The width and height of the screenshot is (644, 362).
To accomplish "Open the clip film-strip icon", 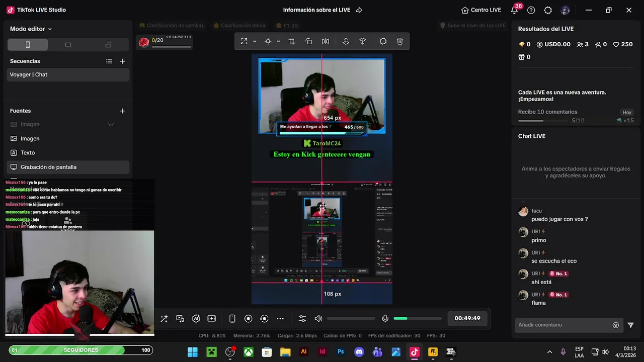I will (212, 318).
